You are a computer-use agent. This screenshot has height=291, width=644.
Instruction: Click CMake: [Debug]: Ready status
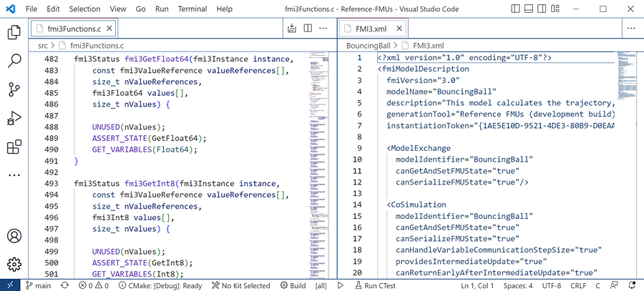tap(160, 286)
